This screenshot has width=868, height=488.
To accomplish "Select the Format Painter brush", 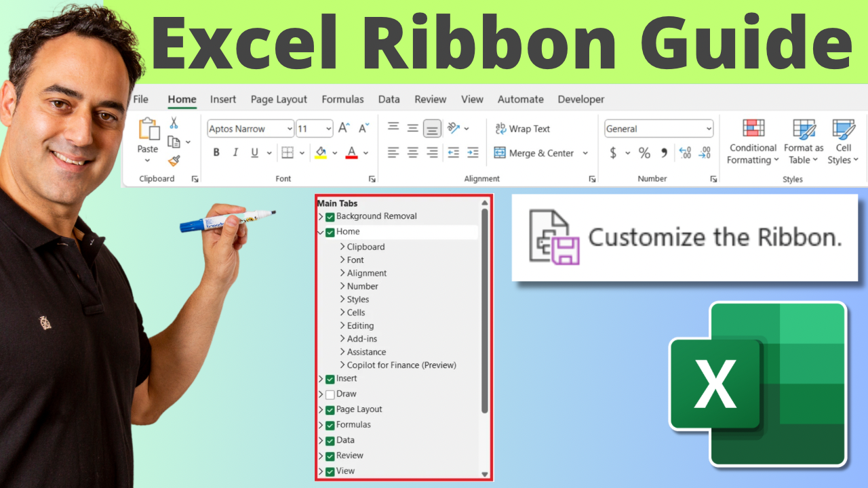I will coord(174,161).
